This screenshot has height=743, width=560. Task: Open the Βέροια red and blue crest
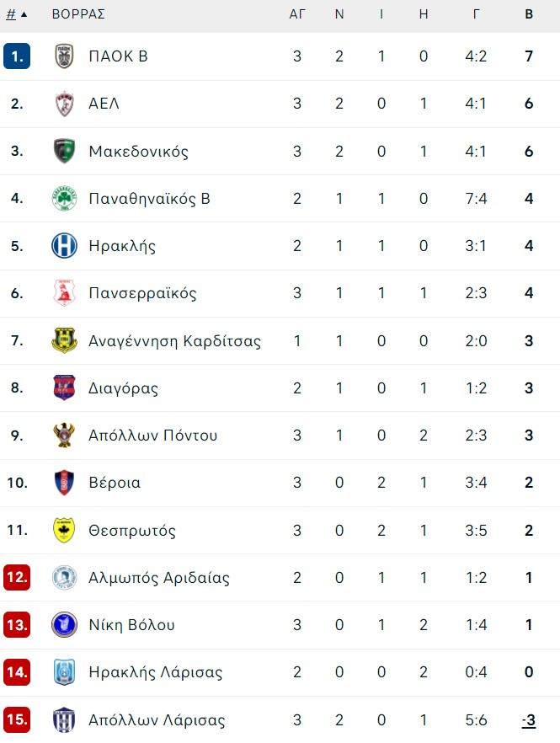(x=65, y=483)
